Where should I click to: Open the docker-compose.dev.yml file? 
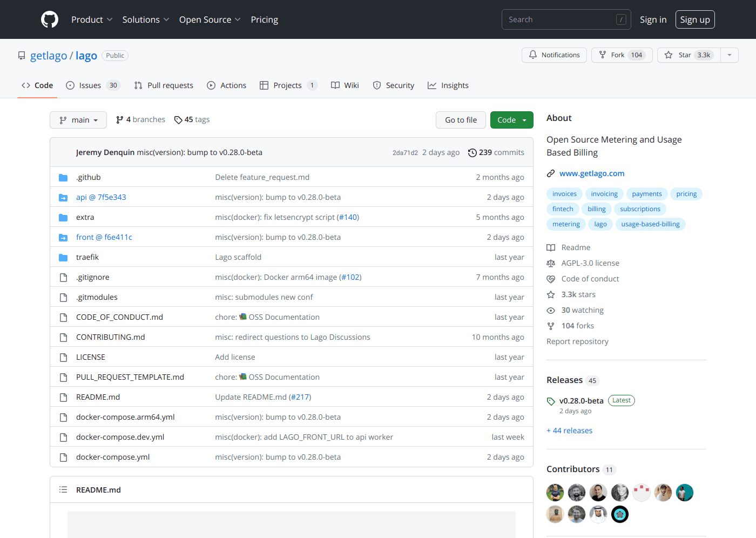120,437
